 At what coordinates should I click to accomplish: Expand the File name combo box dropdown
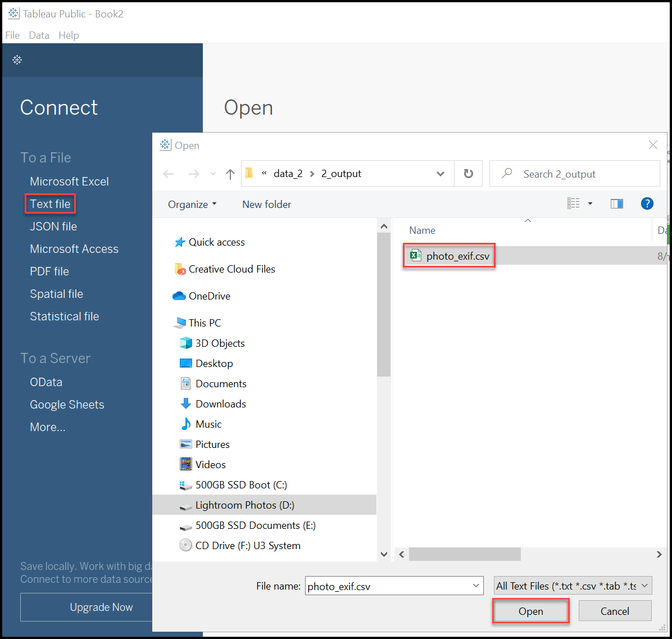pyautogui.click(x=476, y=586)
